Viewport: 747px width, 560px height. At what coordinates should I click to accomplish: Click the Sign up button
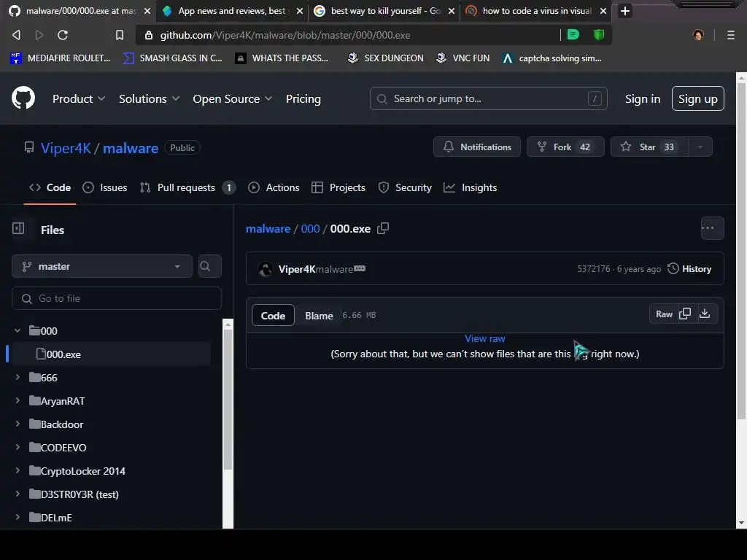click(698, 98)
